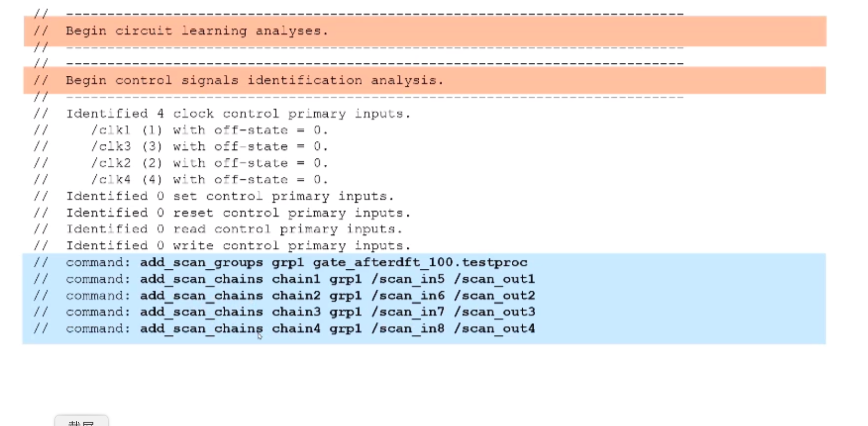Click 'gate_afterdft_100.testproc' file name
Screen dimensions: 868x426
(x=420, y=263)
